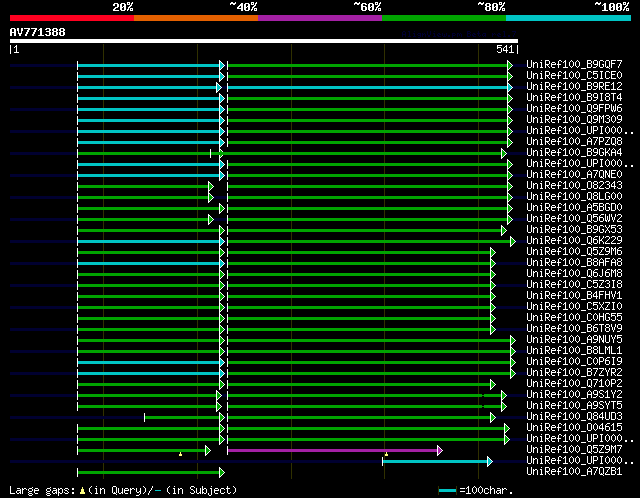Viewport: 640px width, 498px height.
Task: Click the orange ~40% identity legend segment
Action: tap(196, 18)
